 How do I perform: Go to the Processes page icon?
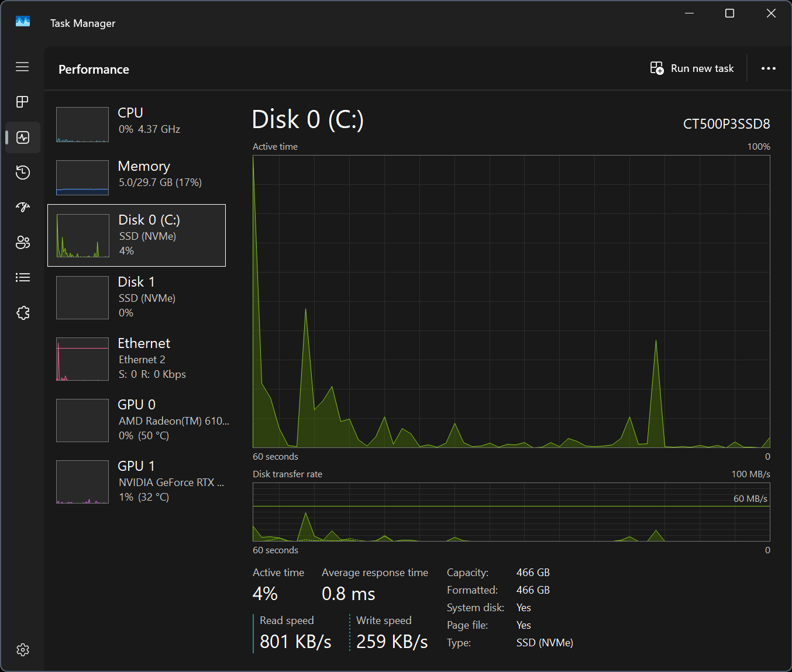pos(22,102)
